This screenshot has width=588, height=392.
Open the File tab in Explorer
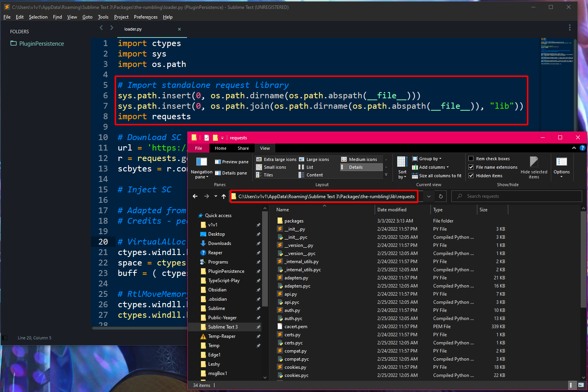coord(199,148)
